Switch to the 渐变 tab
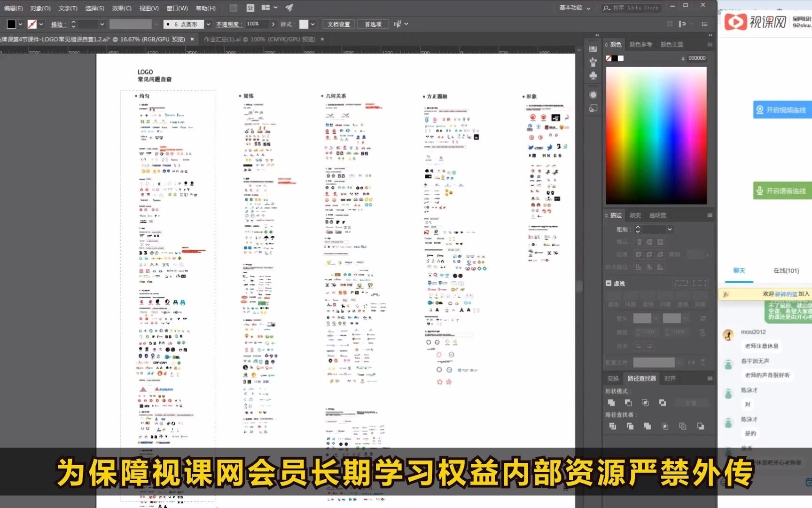812x508 pixels. (635, 215)
